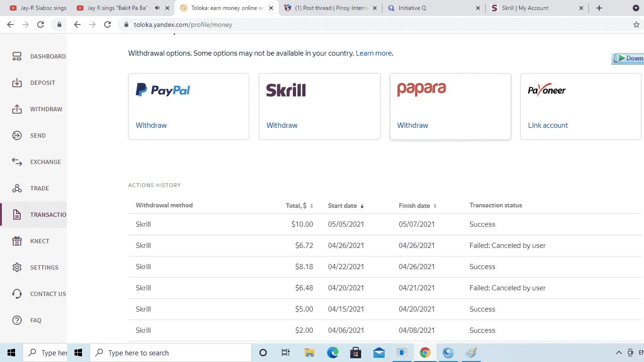Open the Mail app on the taskbar
The image size is (644, 362).
[x=379, y=353]
